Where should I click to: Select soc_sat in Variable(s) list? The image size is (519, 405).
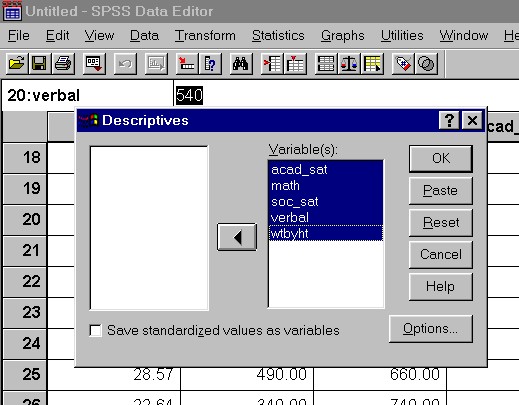pos(326,201)
